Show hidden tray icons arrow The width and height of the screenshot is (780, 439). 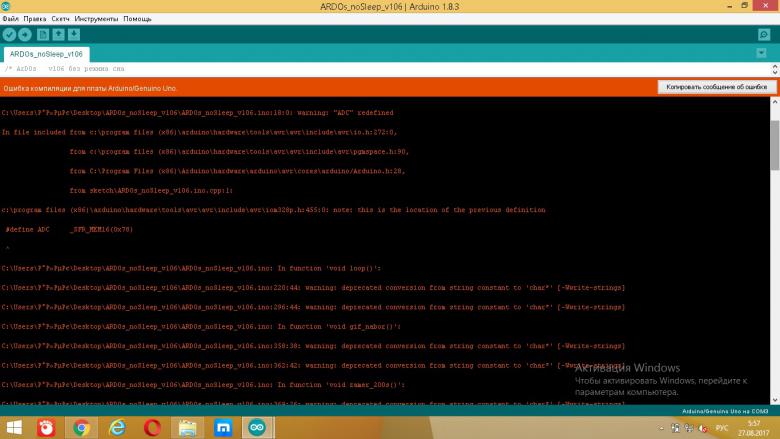pos(661,428)
